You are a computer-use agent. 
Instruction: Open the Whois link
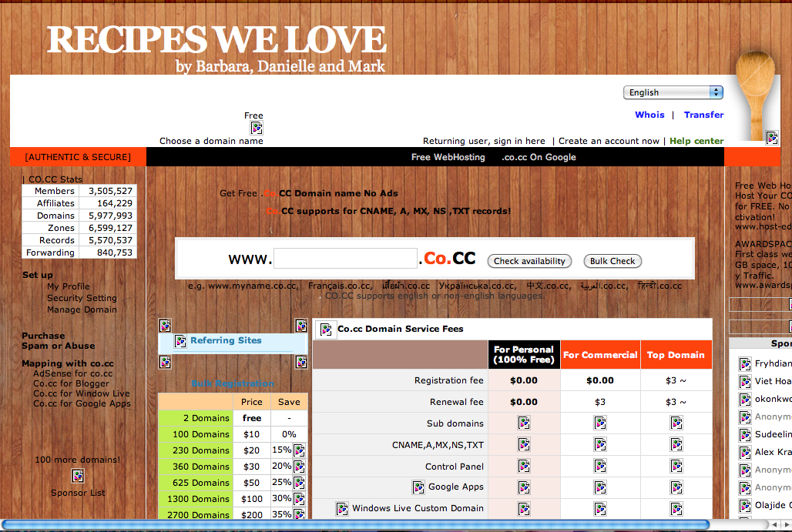(649, 115)
